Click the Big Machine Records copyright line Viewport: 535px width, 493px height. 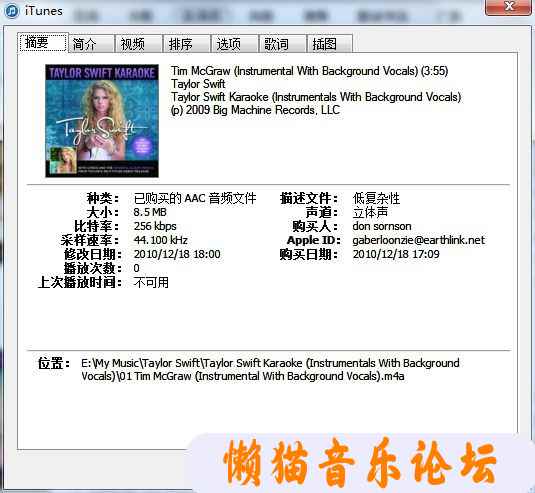(255, 110)
